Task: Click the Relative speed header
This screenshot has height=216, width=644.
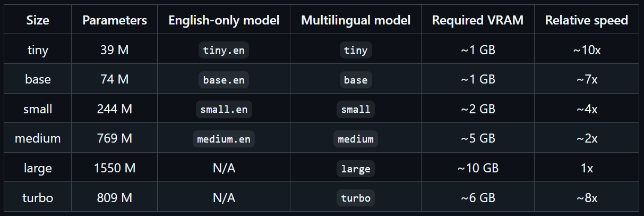Action: click(x=587, y=20)
